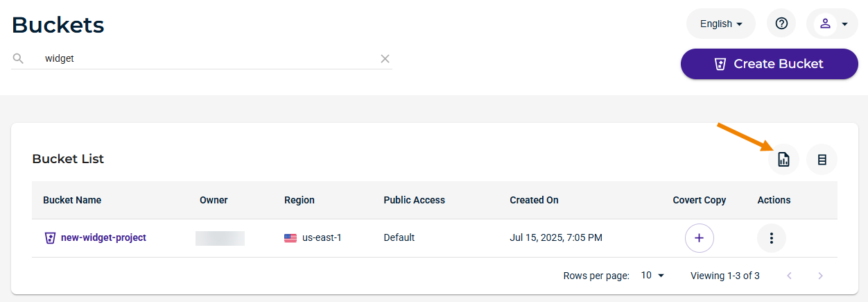Add Covert Copy with plus icon
Image resolution: width=868 pixels, height=302 pixels.
[x=699, y=237]
